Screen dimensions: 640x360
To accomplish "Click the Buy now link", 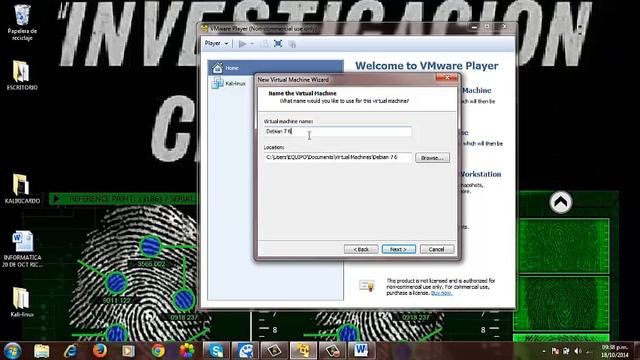I will (441, 293).
